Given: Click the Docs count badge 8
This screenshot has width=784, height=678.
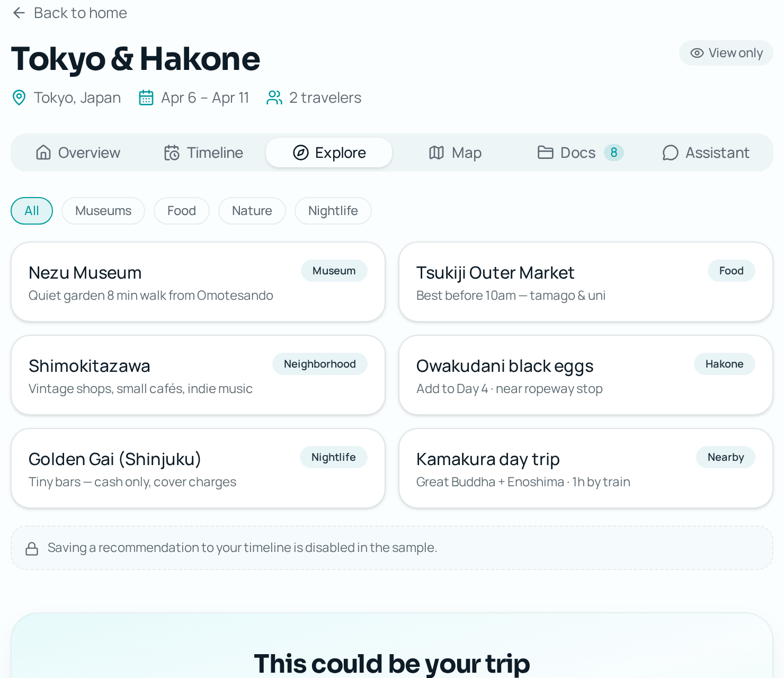Looking at the screenshot, I should click(x=614, y=153).
